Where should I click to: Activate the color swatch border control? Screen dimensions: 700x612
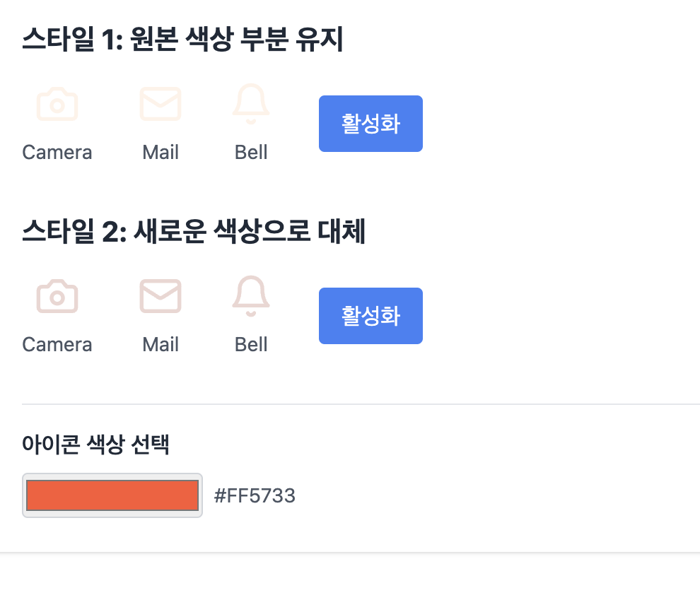click(112, 495)
